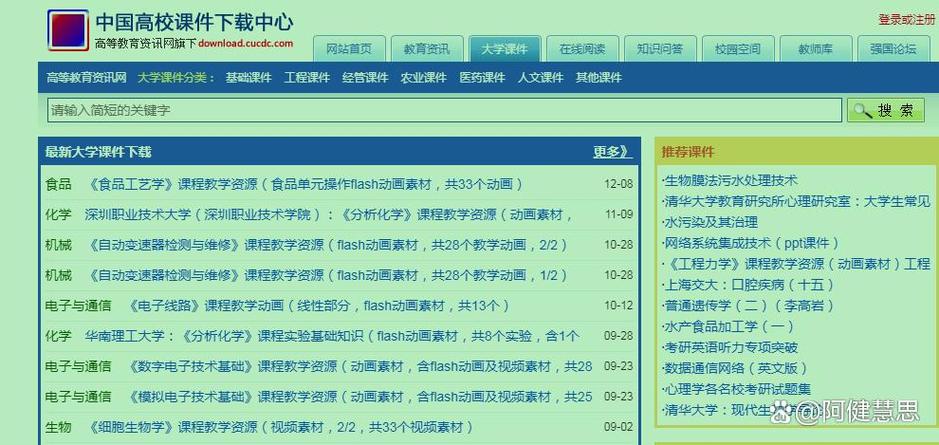Click the 登录或注册 link
Screen dimensions: 939x445
907,20
